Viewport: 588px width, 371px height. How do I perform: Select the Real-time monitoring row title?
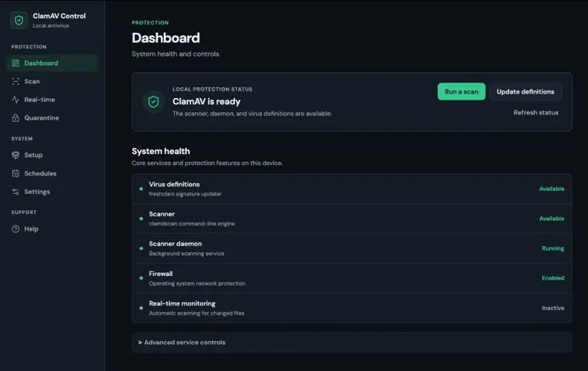click(182, 304)
